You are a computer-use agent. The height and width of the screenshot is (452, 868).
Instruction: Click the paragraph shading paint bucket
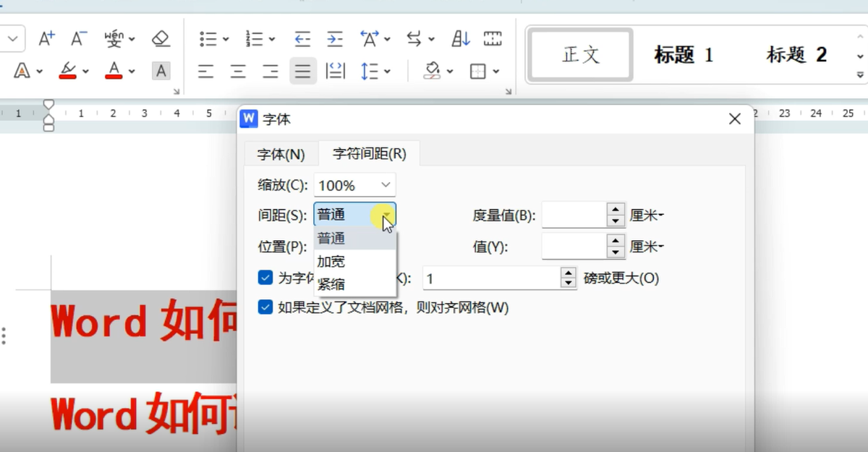[x=433, y=71]
